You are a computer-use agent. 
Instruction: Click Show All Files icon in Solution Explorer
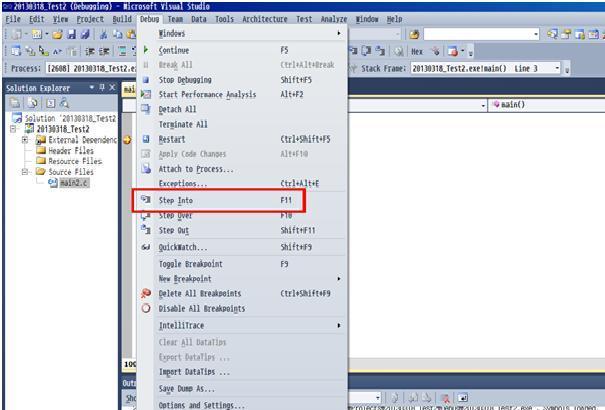pos(33,103)
